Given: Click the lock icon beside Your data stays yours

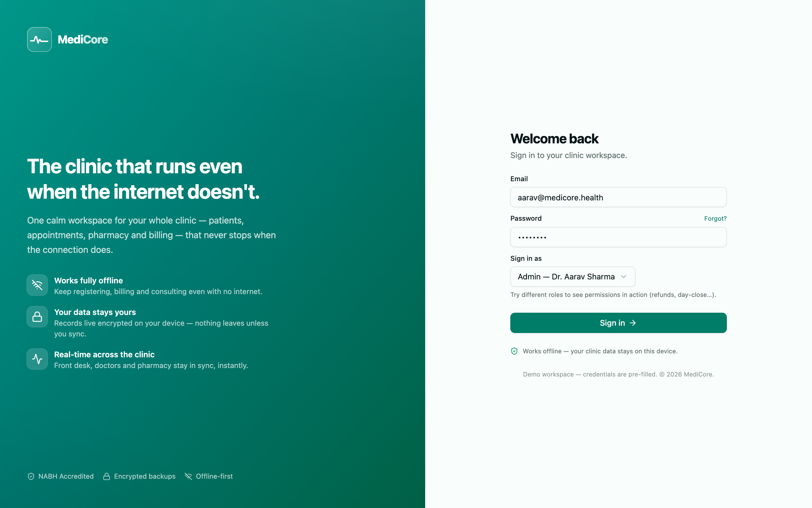Looking at the screenshot, I should tap(37, 316).
